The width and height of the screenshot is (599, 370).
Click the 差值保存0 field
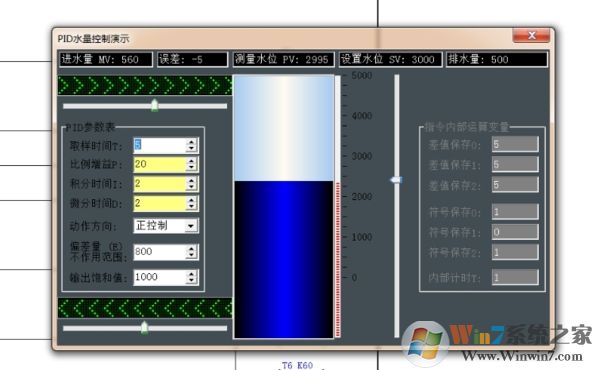click(x=515, y=144)
